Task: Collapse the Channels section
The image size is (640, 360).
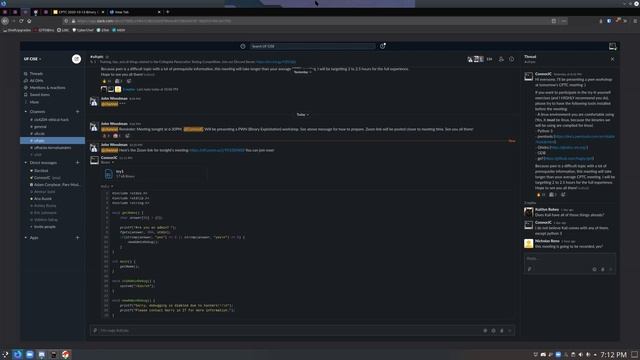Action: [26, 111]
